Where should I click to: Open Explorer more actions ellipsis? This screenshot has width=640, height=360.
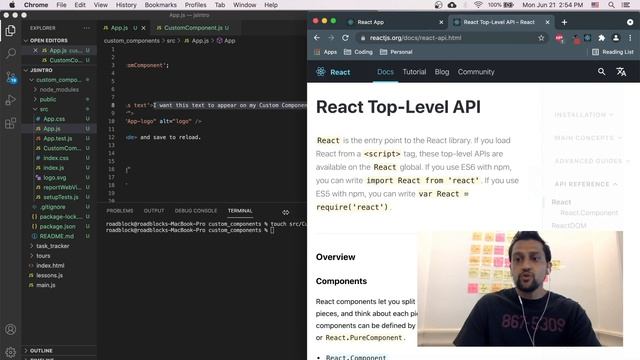tap(86, 28)
